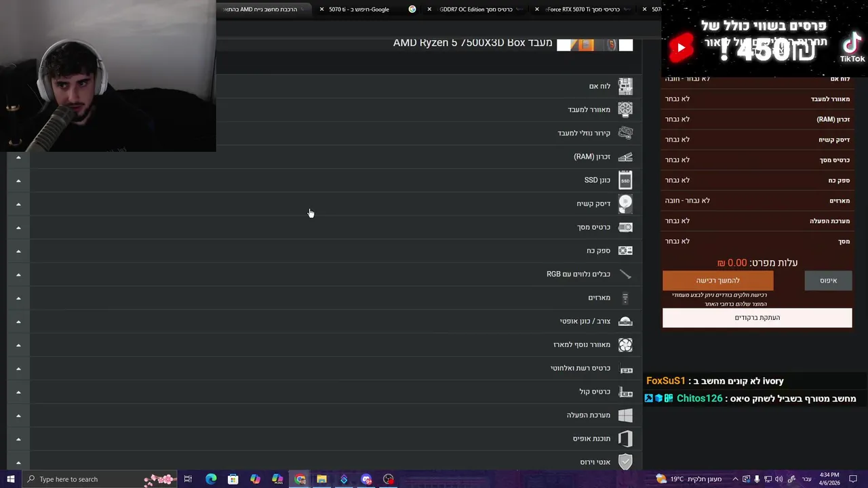Open Discord from the taskbar
The image size is (868, 488).
366,479
